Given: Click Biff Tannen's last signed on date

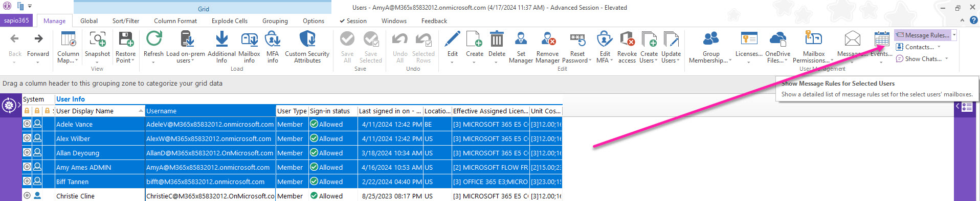Looking at the screenshot, I should click(390, 182).
